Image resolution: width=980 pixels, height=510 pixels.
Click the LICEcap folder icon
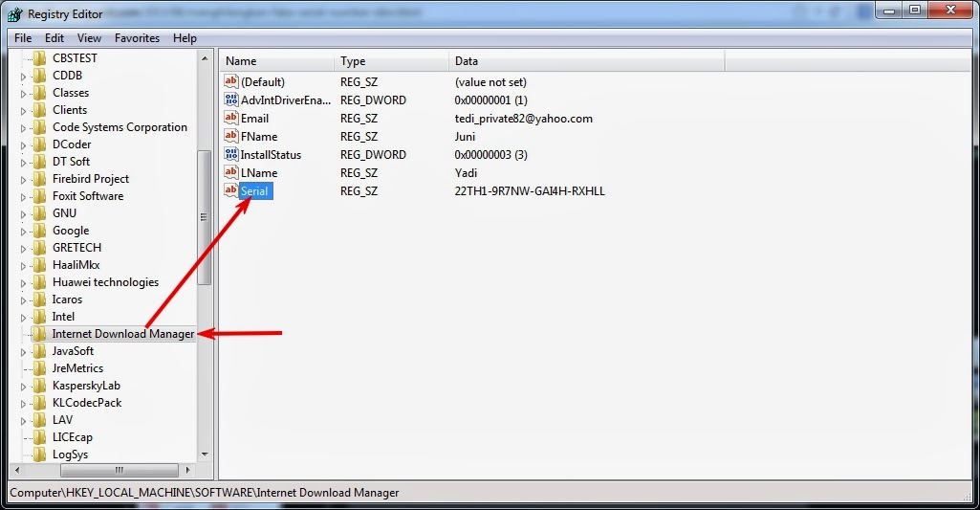[x=39, y=437]
